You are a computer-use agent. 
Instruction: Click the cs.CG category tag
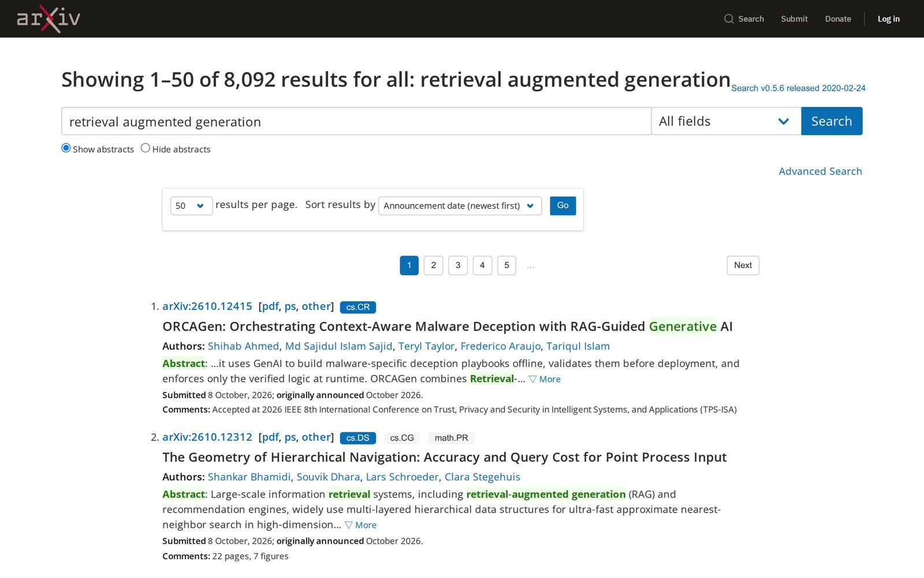click(x=402, y=438)
